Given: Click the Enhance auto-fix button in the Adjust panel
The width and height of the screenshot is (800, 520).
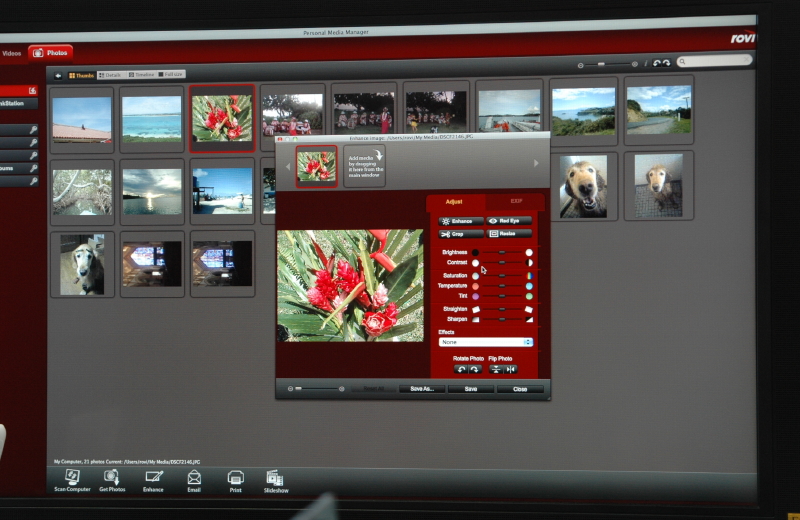Looking at the screenshot, I should tap(461, 221).
